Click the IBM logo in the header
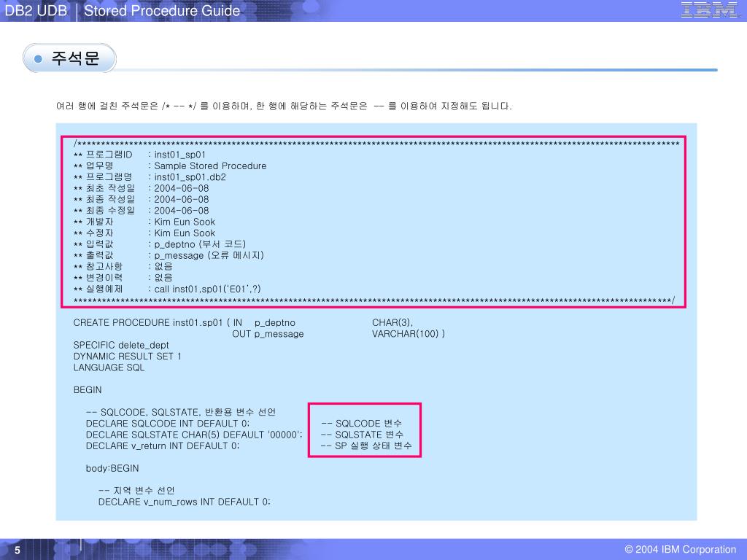 [x=709, y=10]
